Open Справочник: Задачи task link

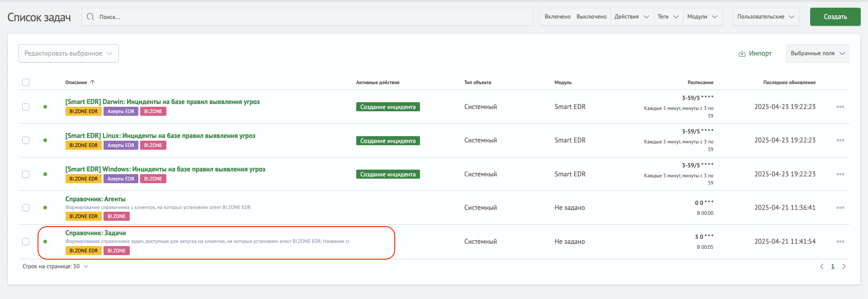tap(95, 233)
